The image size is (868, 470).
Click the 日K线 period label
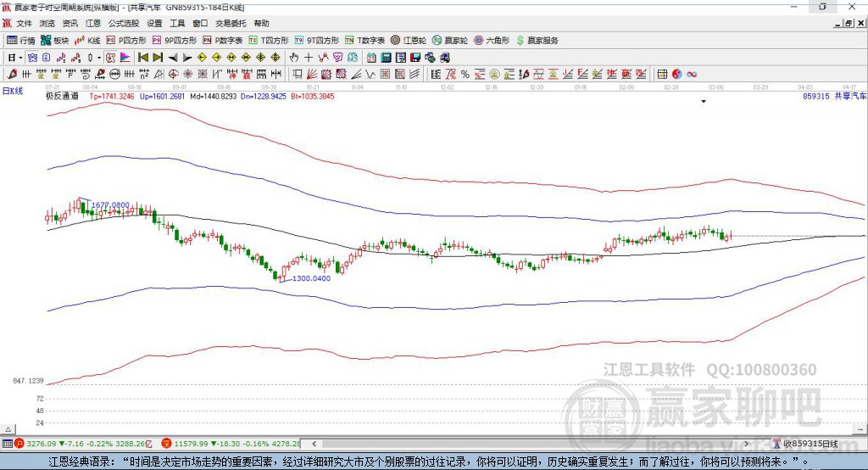13,91
